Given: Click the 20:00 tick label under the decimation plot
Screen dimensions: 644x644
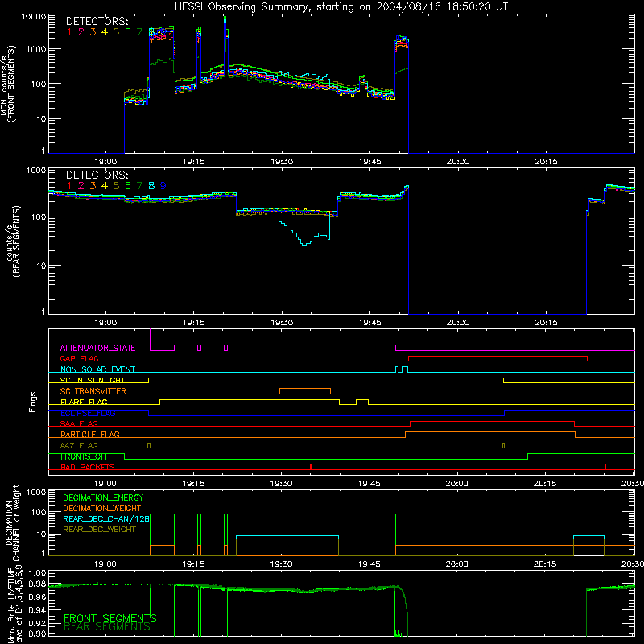Looking at the screenshot, I should (456, 564).
